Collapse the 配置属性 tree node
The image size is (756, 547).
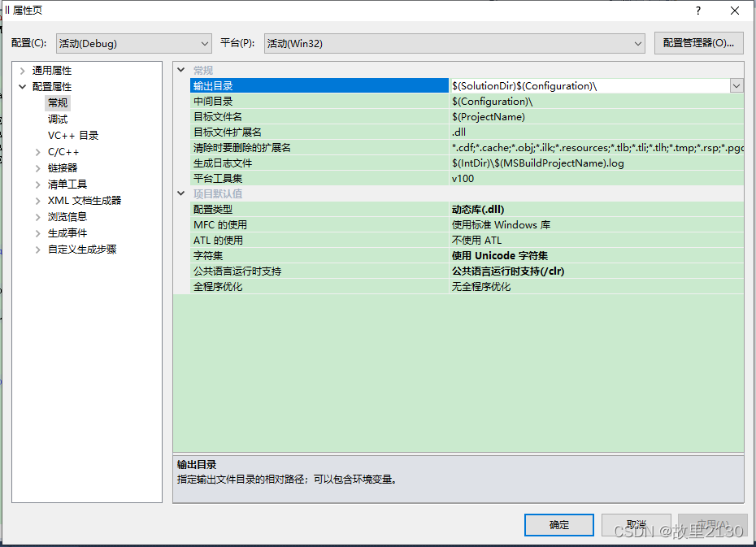22,87
